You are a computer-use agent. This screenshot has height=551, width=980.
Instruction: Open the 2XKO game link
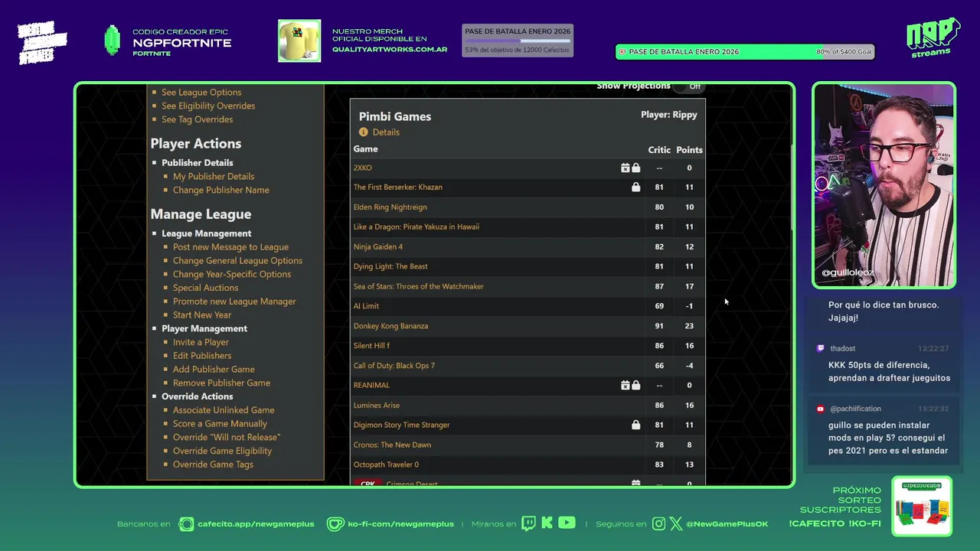point(363,168)
